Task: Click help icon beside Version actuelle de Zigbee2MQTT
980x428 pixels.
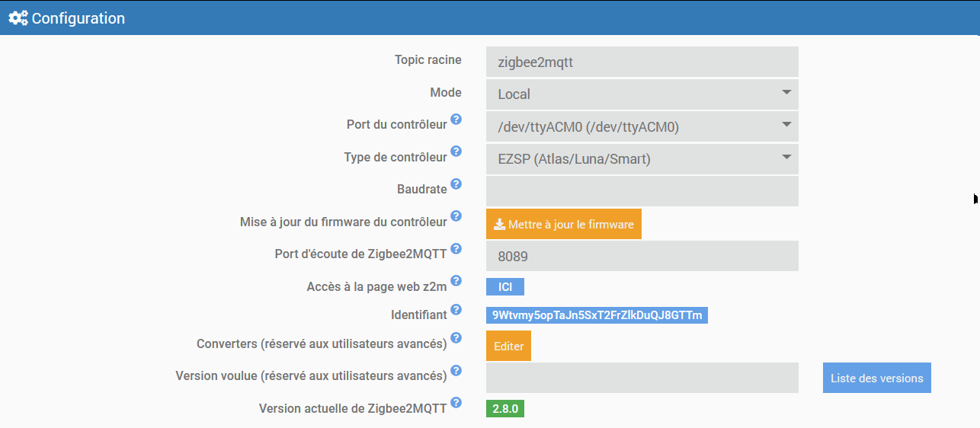Action: point(456,402)
